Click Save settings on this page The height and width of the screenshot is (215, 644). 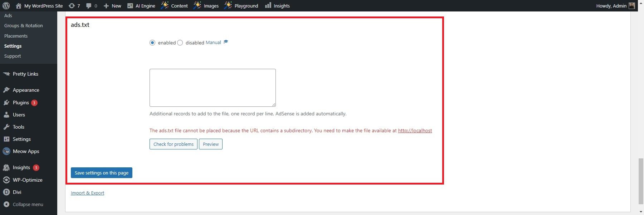coord(101,173)
